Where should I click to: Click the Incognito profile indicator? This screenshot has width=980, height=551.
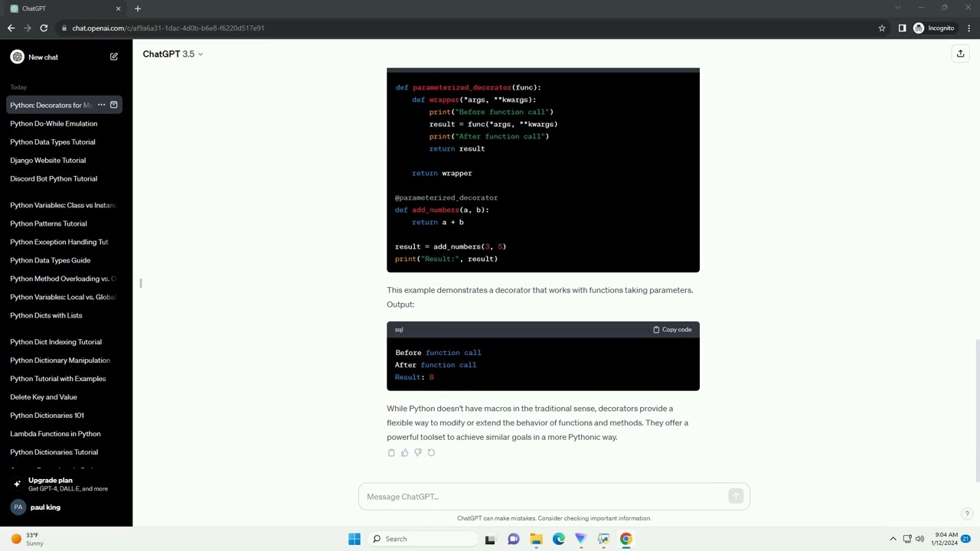tap(934, 28)
